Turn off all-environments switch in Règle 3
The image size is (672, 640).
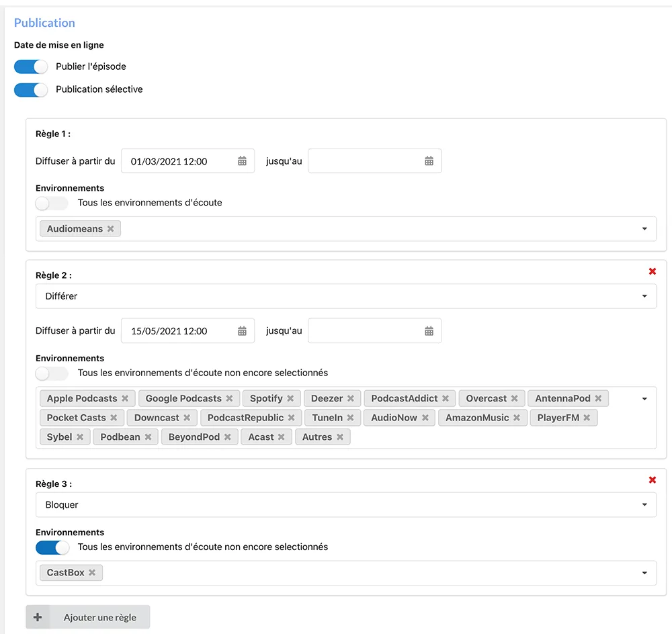click(x=52, y=547)
